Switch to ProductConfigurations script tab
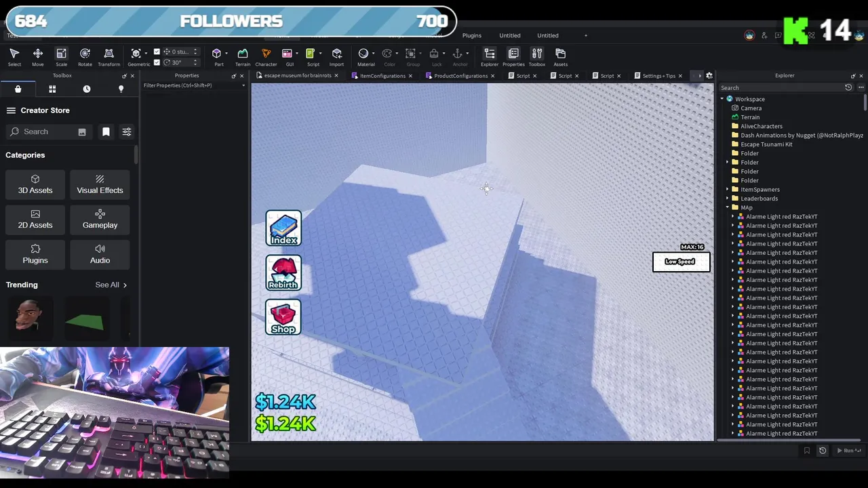This screenshot has height=488, width=868. (460, 76)
